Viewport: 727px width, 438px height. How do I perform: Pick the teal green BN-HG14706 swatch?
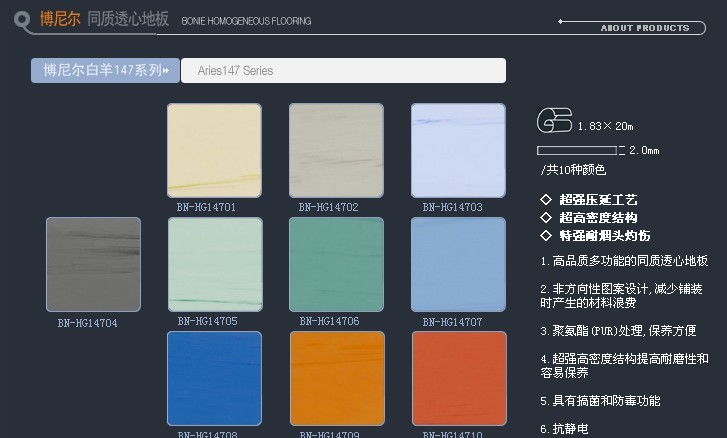[336, 265]
